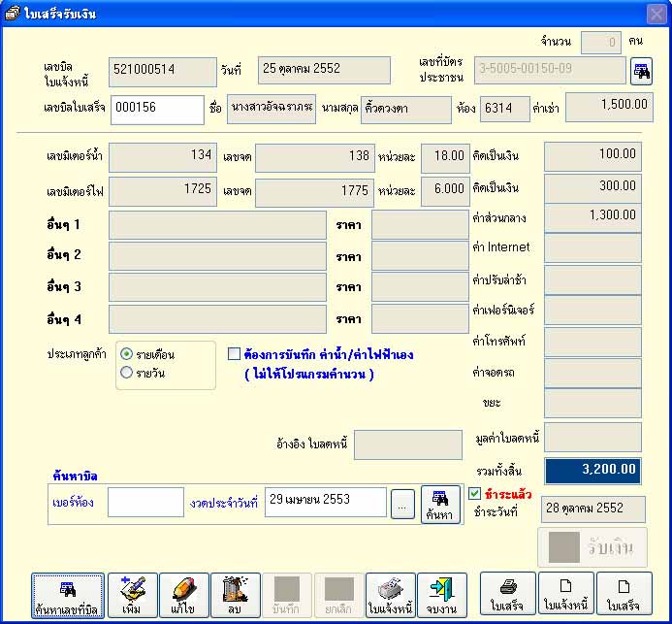Viewport: 672px width, 624px height.
Task: Open the rightmost ใบเสร็จ document button
Action: point(624,594)
